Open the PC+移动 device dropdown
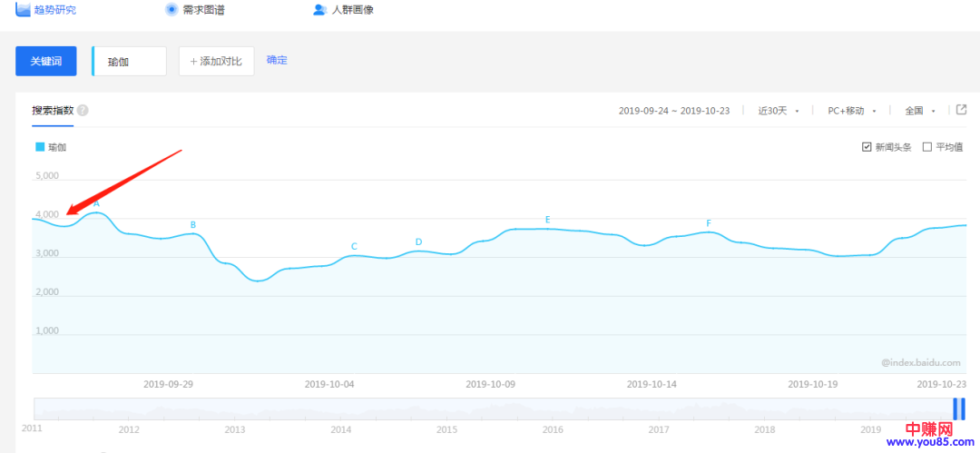 (851, 111)
